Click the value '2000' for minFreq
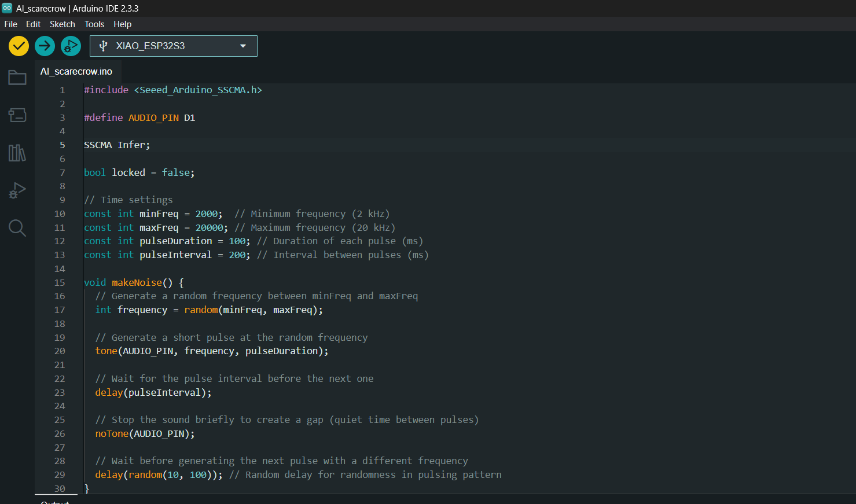856x504 pixels. click(x=207, y=214)
